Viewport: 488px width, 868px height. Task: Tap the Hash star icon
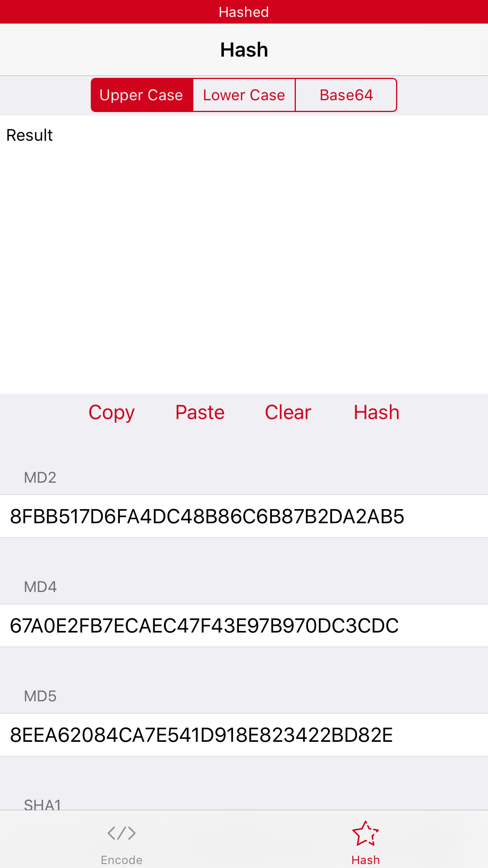pyautogui.click(x=365, y=832)
